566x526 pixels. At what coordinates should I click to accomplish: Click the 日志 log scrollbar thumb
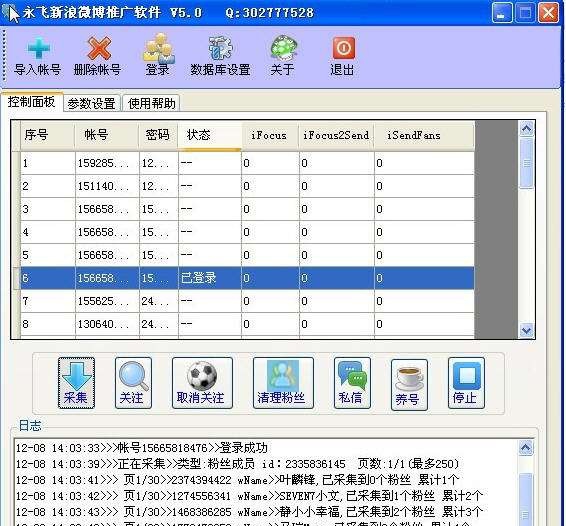pos(526,500)
